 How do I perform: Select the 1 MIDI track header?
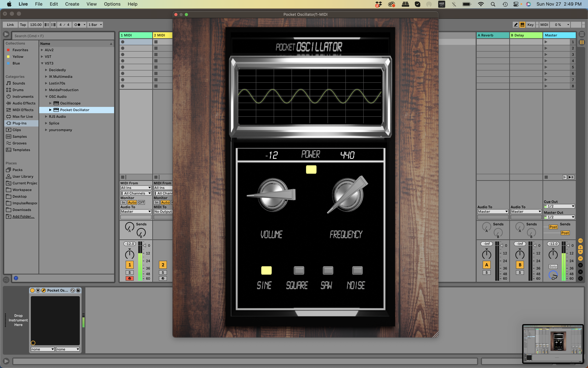[x=136, y=35]
